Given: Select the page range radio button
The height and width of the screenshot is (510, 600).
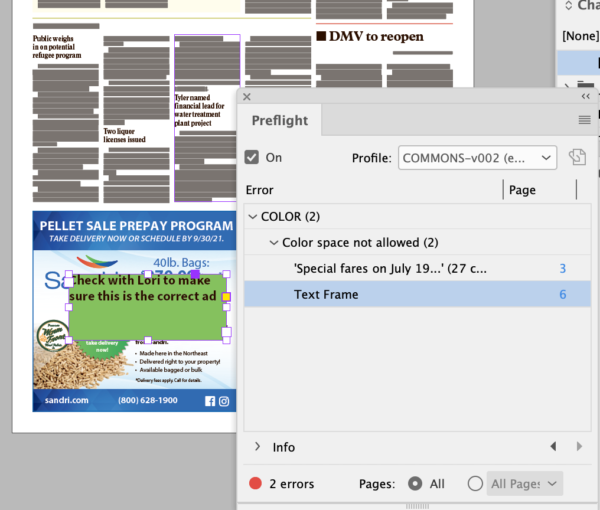Looking at the screenshot, I should point(475,484).
